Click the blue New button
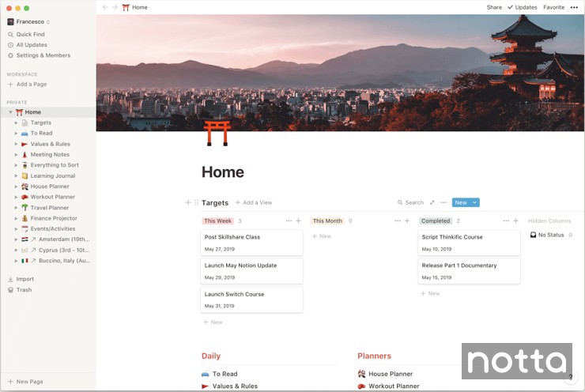585x392 pixels. pos(461,202)
